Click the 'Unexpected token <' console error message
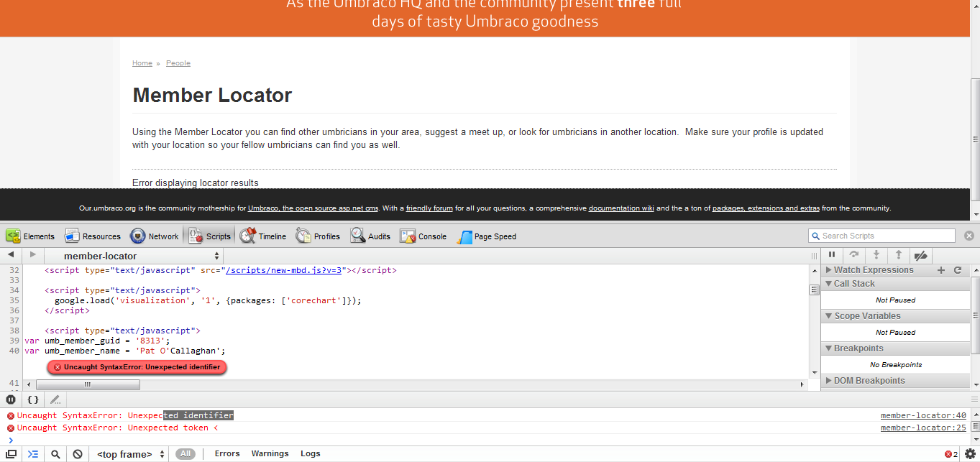 (x=117, y=428)
